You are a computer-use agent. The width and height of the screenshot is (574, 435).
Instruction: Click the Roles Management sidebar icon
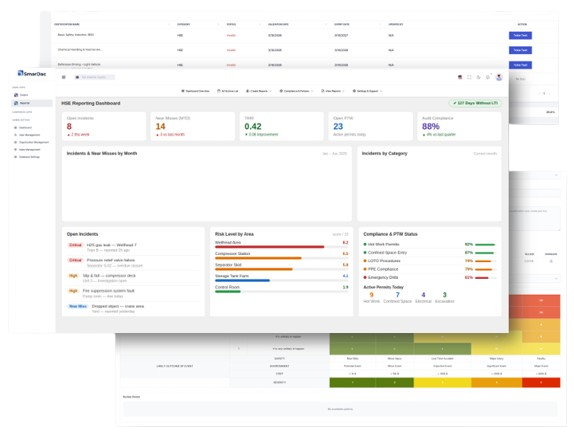pos(15,150)
